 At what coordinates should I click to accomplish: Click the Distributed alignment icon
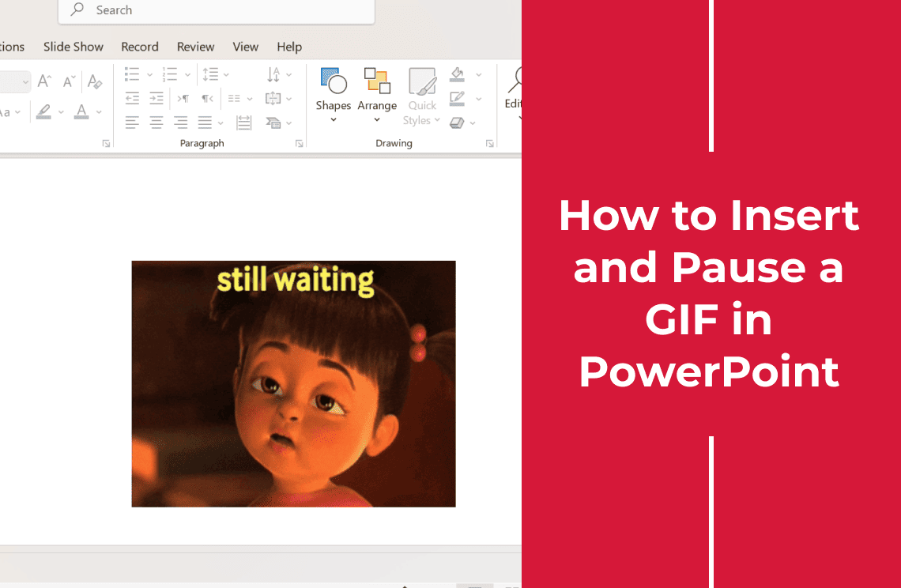(244, 122)
